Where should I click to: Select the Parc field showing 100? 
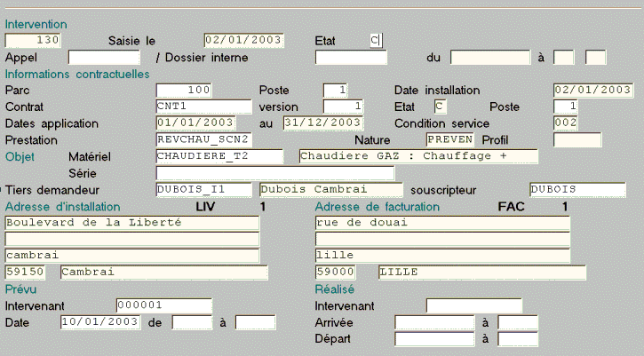point(184,91)
